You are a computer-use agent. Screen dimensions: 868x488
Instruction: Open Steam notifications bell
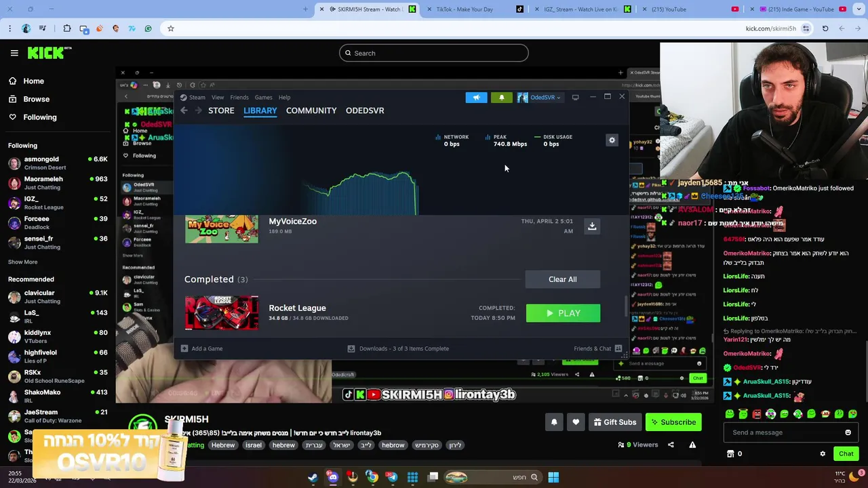point(502,98)
